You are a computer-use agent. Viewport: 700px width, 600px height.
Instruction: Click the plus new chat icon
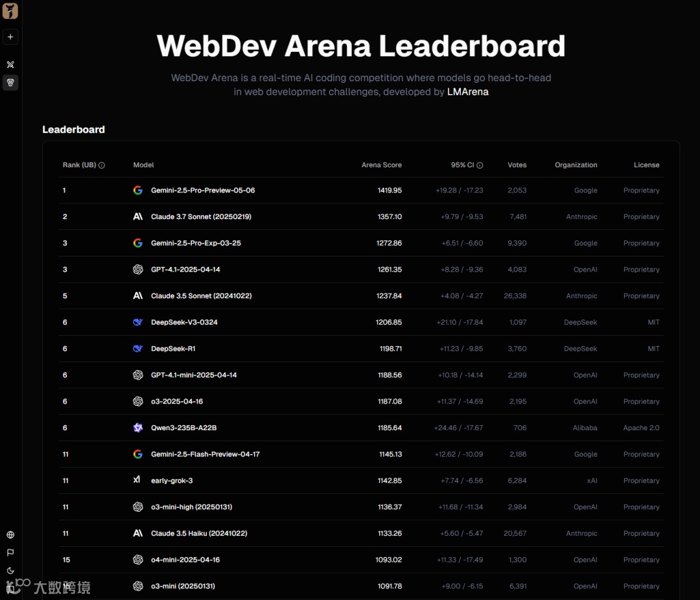(10, 36)
